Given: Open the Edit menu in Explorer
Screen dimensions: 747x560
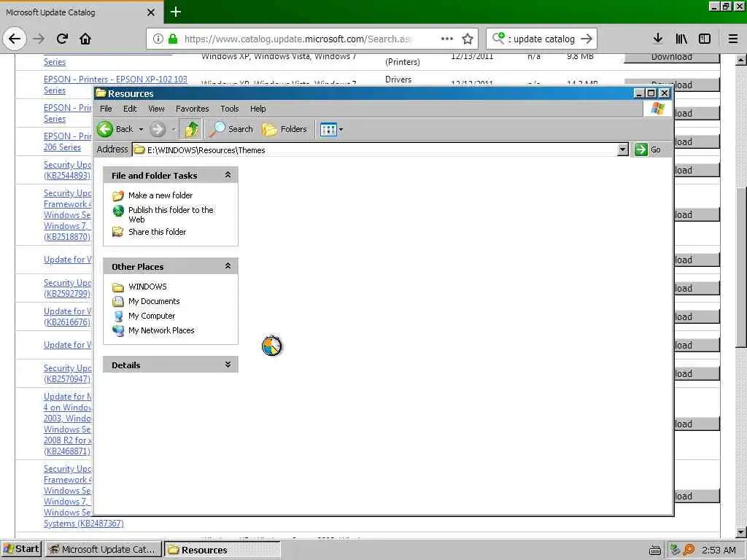Looking at the screenshot, I should [x=130, y=109].
